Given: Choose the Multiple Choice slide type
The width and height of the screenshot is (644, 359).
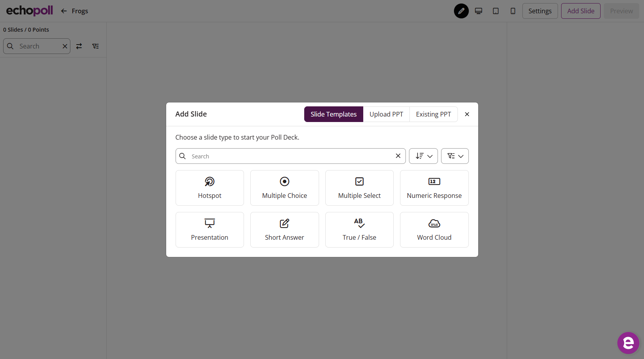Looking at the screenshot, I should tap(284, 188).
